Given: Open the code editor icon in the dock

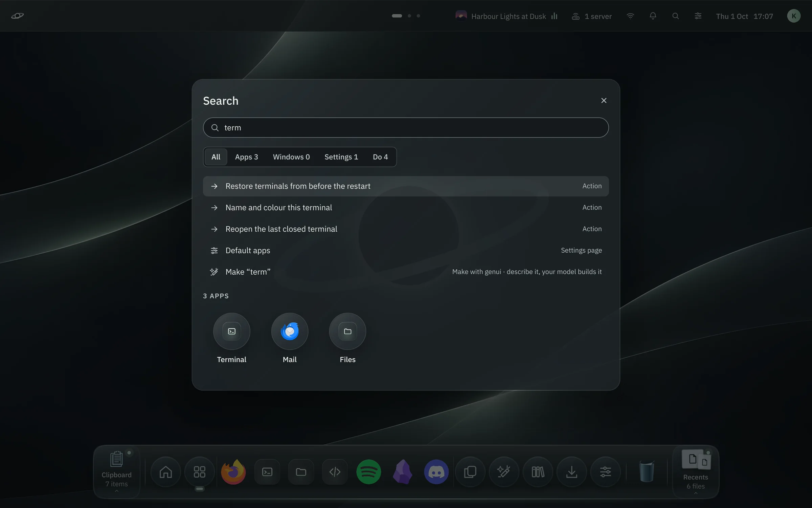Looking at the screenshot, I should coord(335,471).
